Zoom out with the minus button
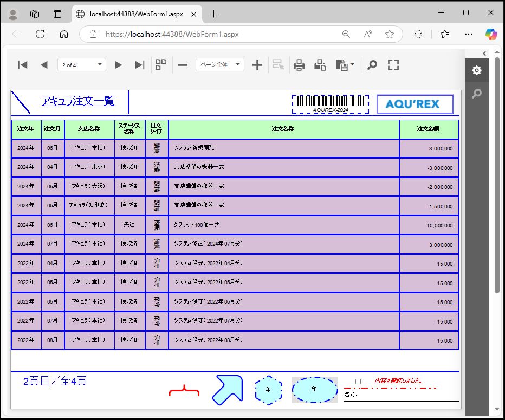Viewport: 505px width, 420px height. (x=183, y=65)
